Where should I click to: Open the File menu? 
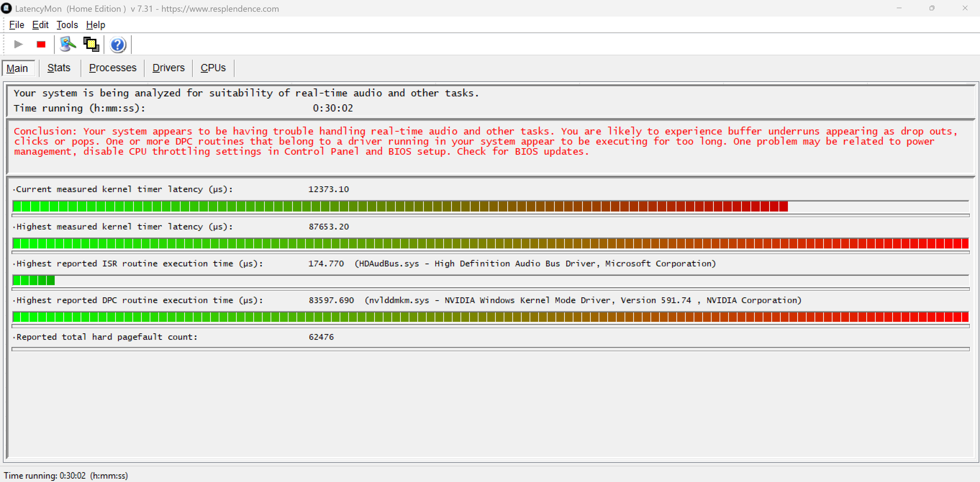(16, 25)
